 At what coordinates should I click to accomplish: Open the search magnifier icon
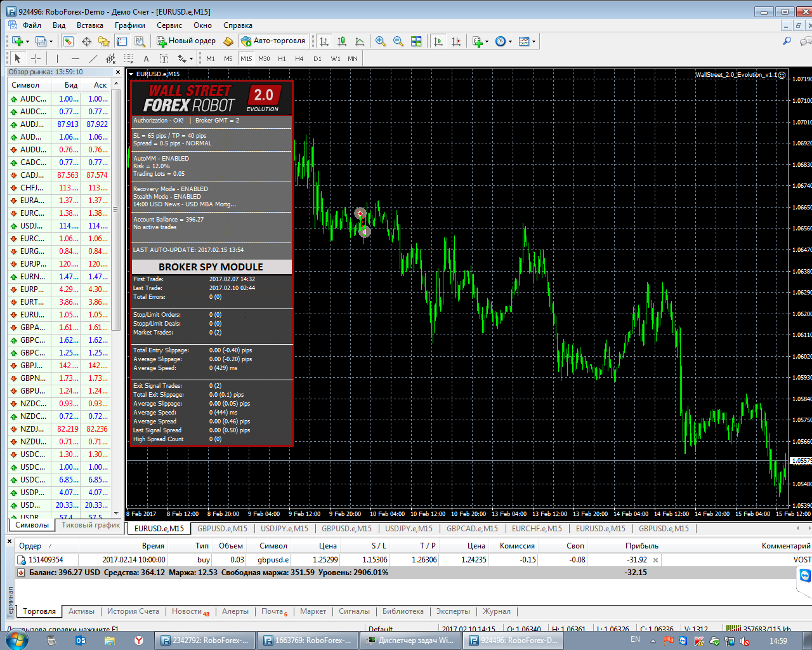coord(787,41)
